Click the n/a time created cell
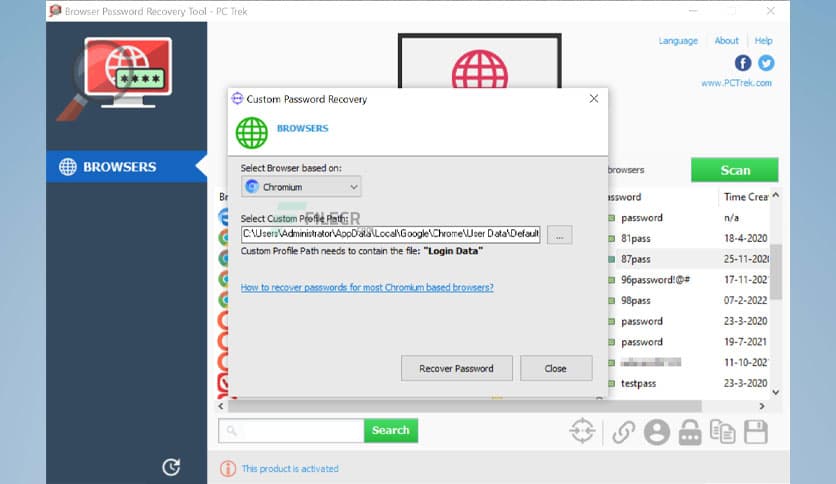 pos(732,217)
